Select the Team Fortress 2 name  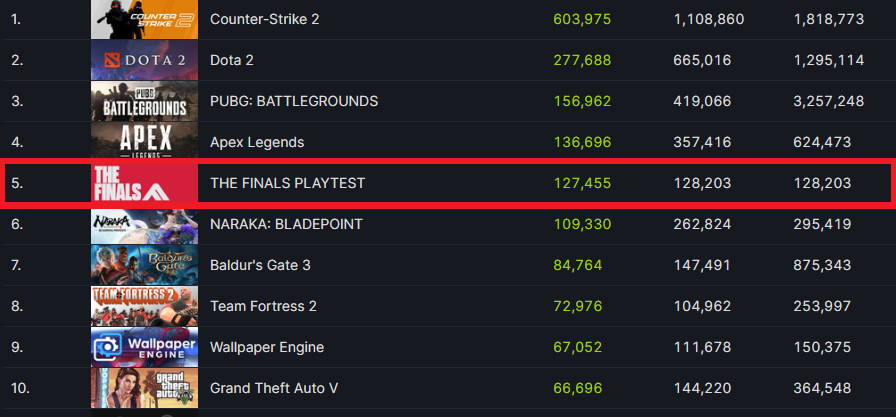click(x=265, y=306)
